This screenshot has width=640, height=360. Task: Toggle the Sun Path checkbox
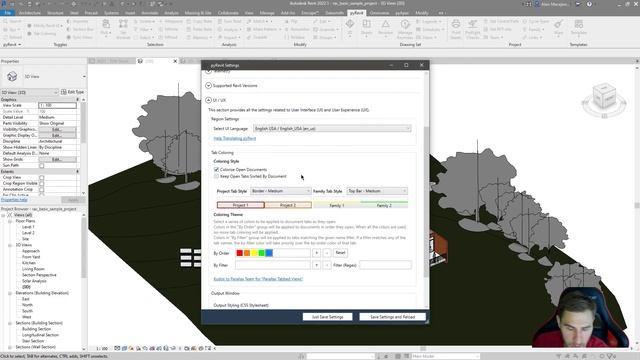click(42, 166)
